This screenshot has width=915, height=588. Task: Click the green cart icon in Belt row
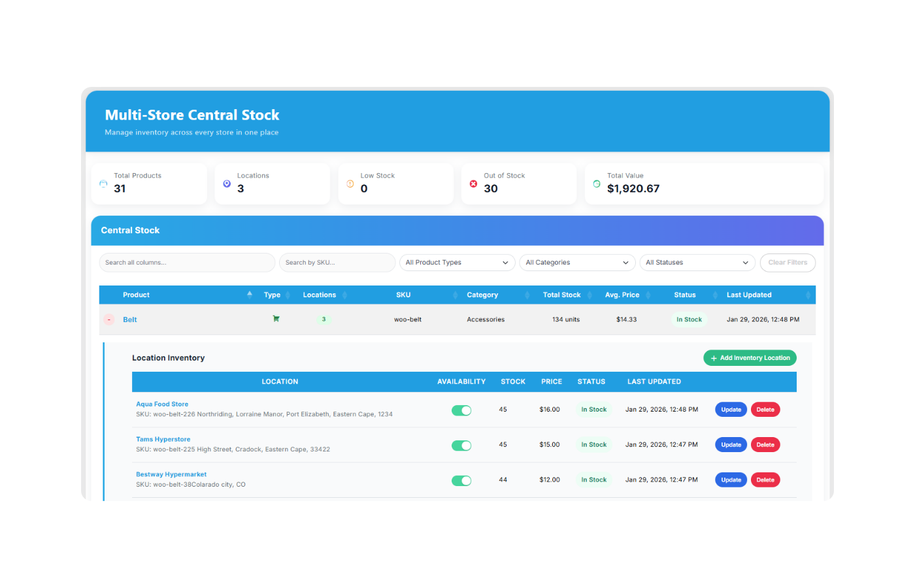(x=276, y=319)
